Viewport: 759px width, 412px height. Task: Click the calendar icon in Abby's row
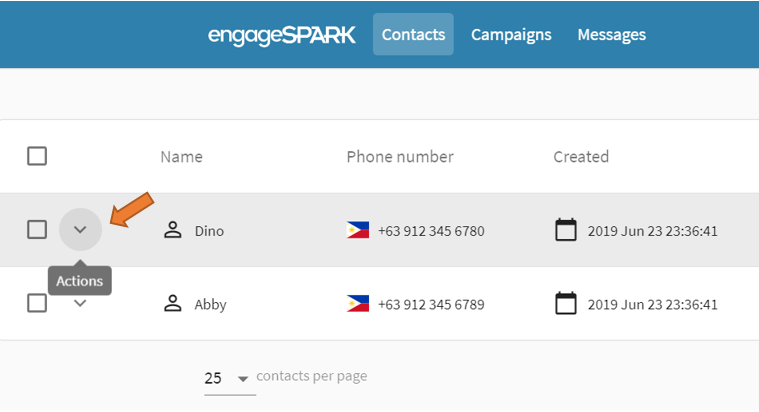566,303
